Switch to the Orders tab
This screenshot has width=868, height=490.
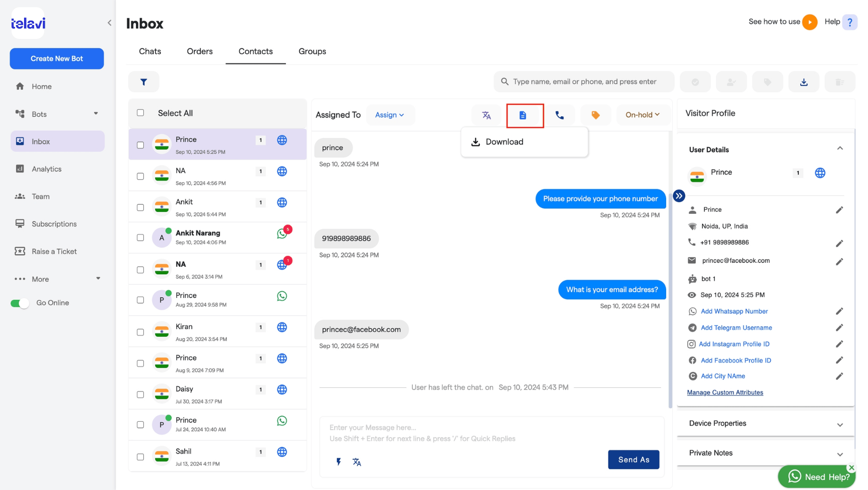[x=199, y=51]
